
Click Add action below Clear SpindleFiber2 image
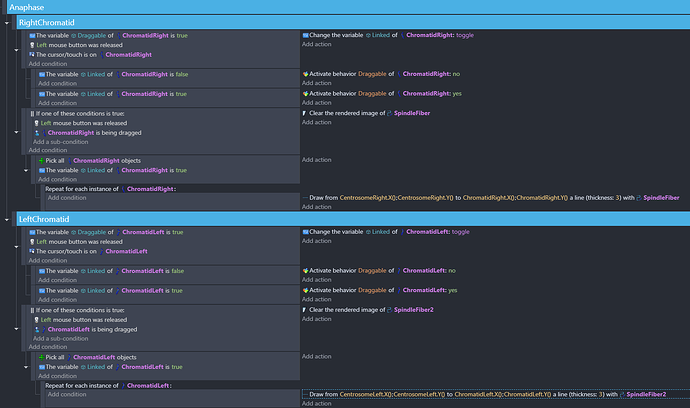pyautogui.click(x=317, y=320)
